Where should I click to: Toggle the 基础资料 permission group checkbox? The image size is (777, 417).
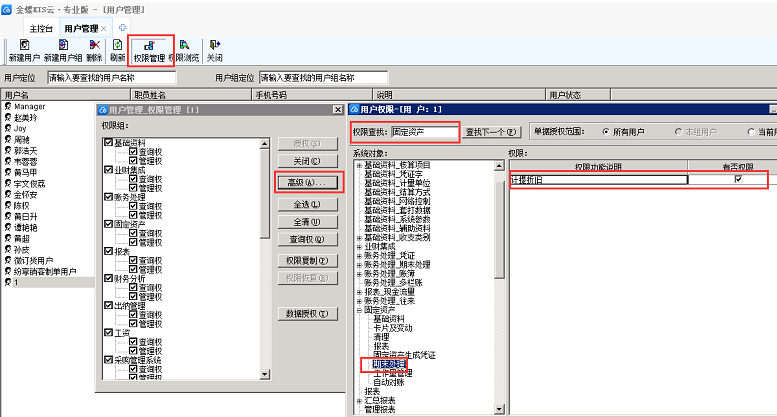tap(108, 142)
